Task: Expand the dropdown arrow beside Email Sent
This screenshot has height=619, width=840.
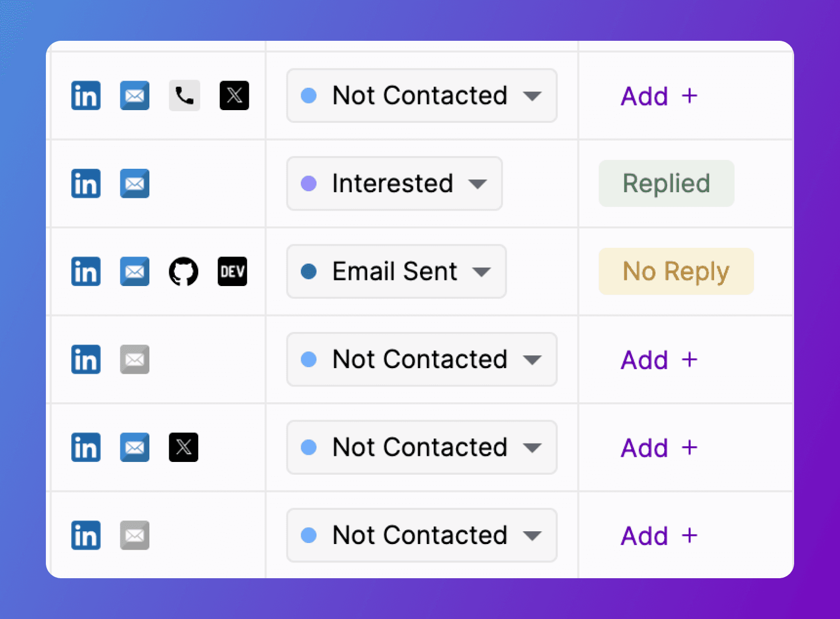Action: (482, 272)
